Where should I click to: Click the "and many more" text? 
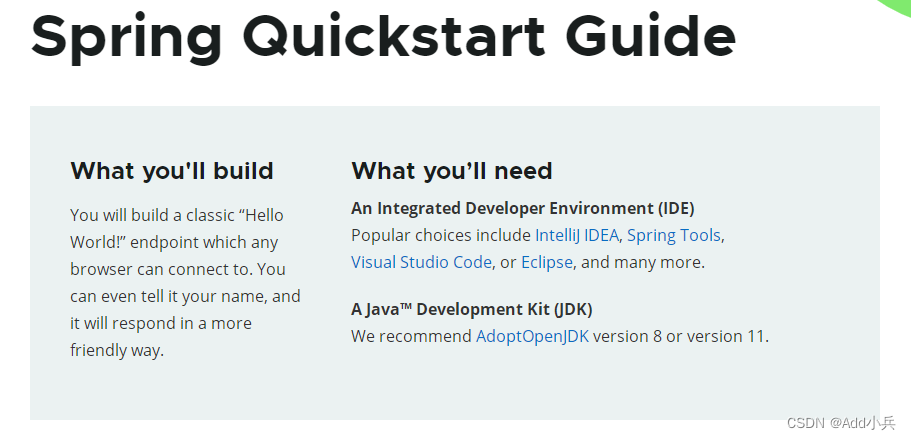tap(640, 263)
